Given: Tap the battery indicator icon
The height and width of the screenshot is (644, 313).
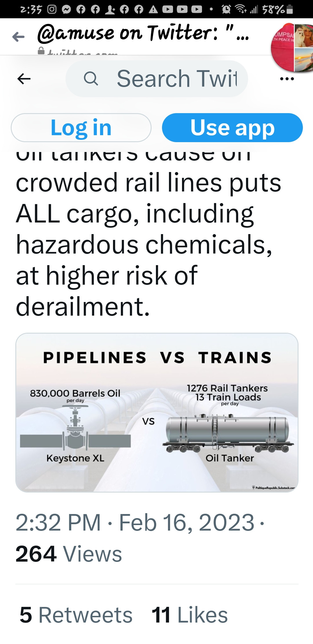Looking at the screenshot, I should (289, 9).
